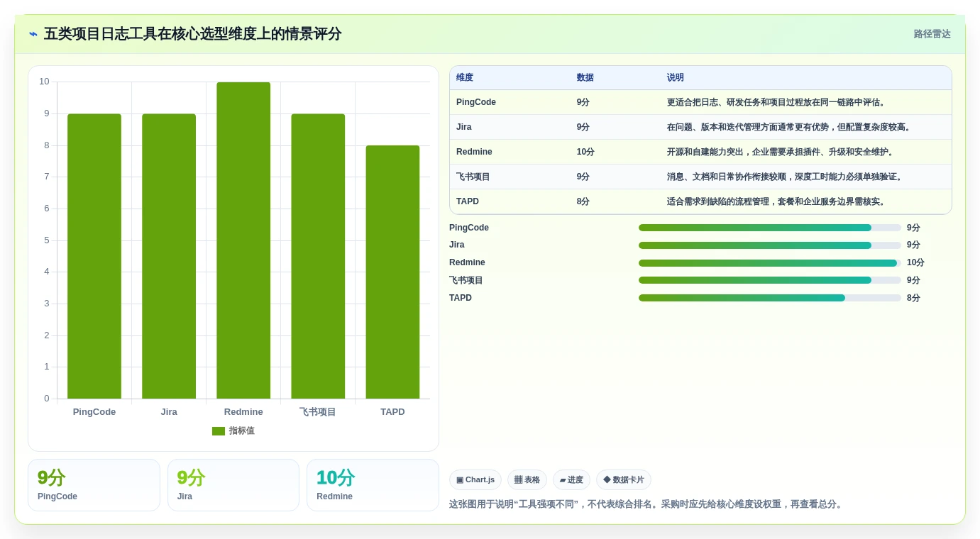Click the Redmine bar in the chart
This screenshot has width=980, height=539.
243,240
